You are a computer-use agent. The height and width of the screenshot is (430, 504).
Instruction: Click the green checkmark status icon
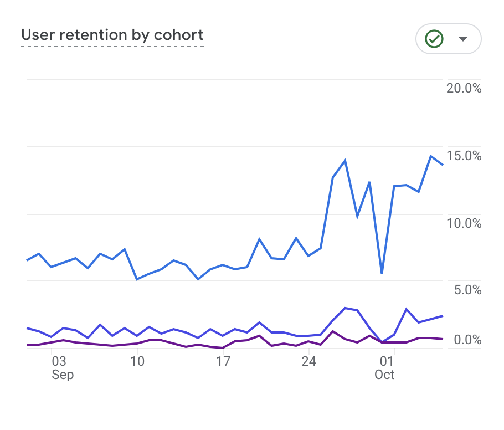pyautogui.click(x=434, y=39)
